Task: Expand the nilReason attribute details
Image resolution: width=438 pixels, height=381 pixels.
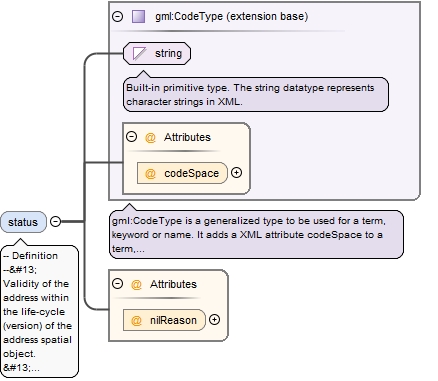Action: [214, 320]
